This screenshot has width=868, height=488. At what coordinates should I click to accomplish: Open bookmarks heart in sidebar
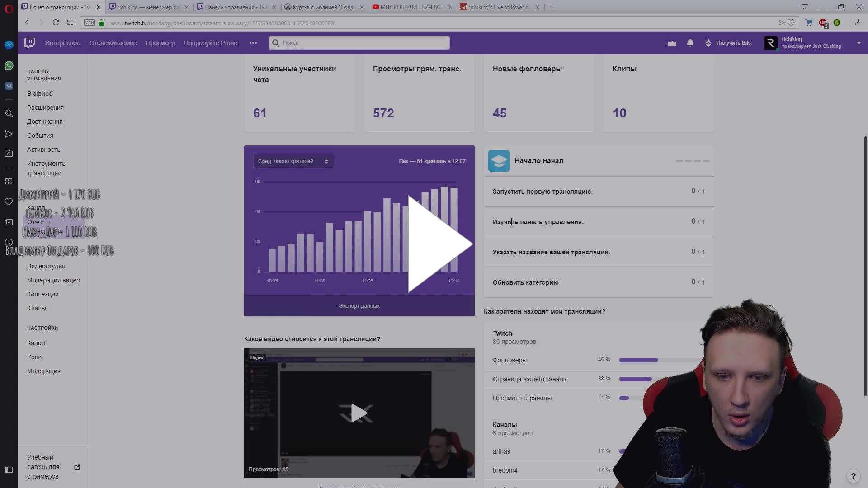9,202
